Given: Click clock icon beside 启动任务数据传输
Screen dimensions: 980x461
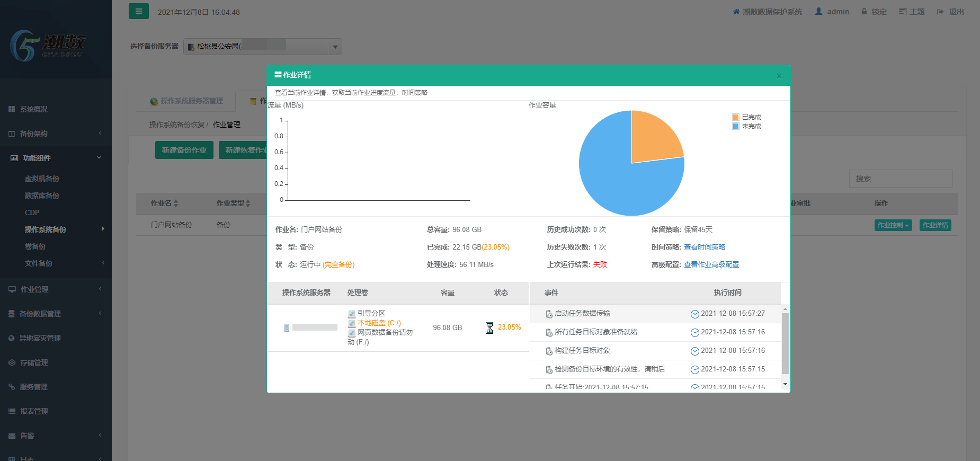Looking at the screenshot, I should tap(694, 314).
